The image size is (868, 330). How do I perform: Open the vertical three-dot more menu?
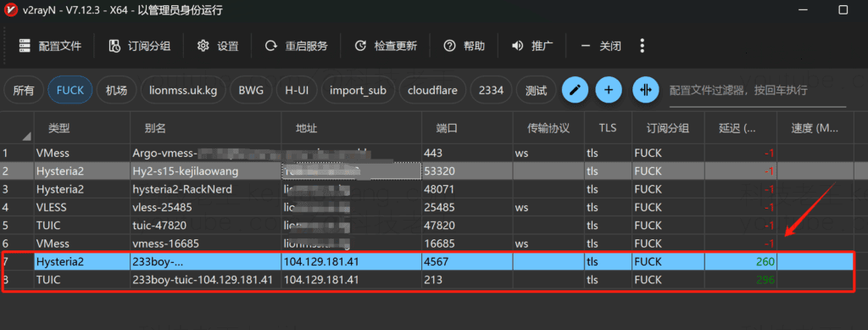tap(643, 46)
